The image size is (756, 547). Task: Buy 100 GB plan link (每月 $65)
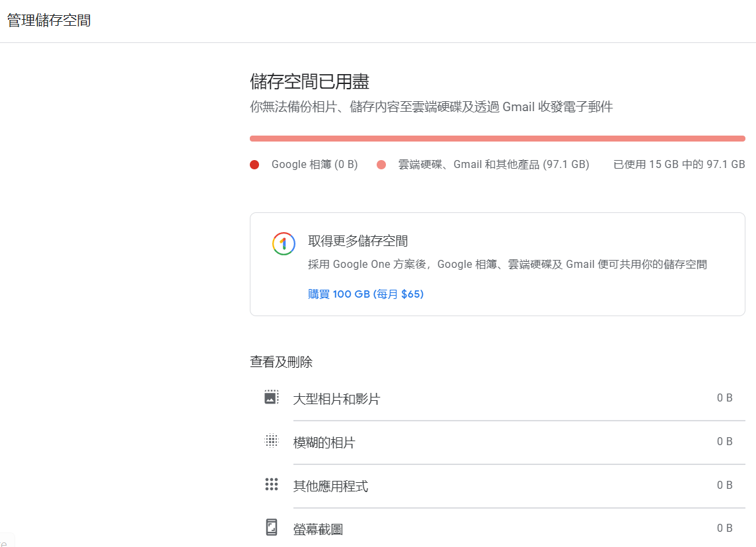pyautogui.click(x=365, y=294)
